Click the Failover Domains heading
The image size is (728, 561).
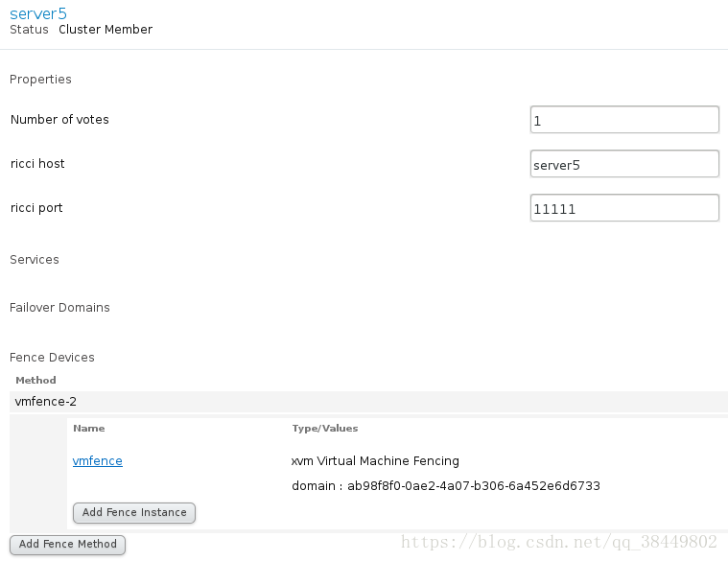click(x=59, y=308)
